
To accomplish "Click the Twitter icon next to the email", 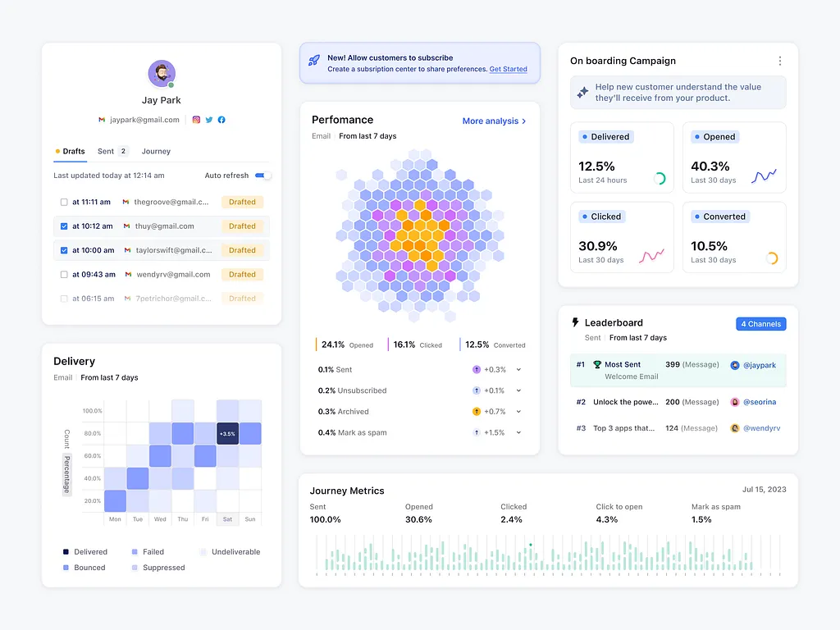I will [208, 120].
